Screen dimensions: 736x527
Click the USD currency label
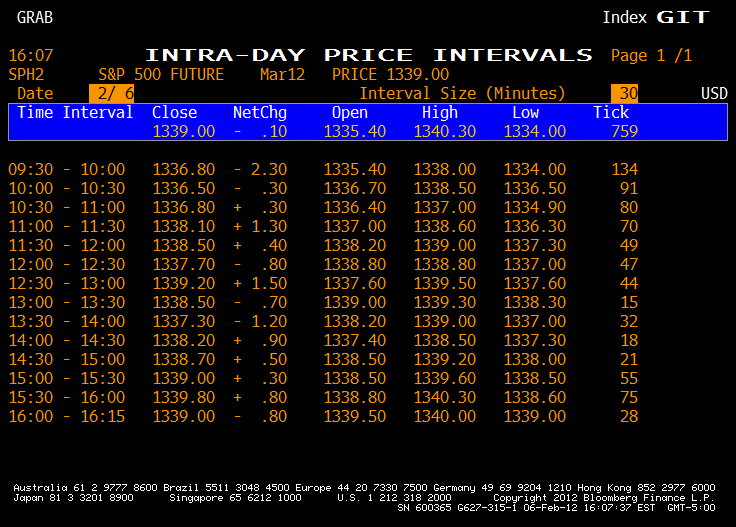pos(714,93)
